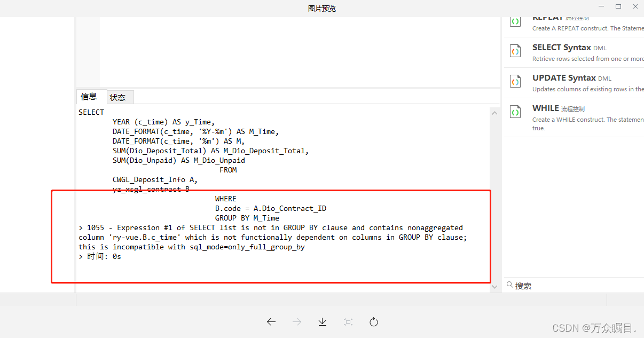The width and height of the screenshot is (644, 338).
Task: Click the REPEAT construct document icon
Action: tap(515, 21)
